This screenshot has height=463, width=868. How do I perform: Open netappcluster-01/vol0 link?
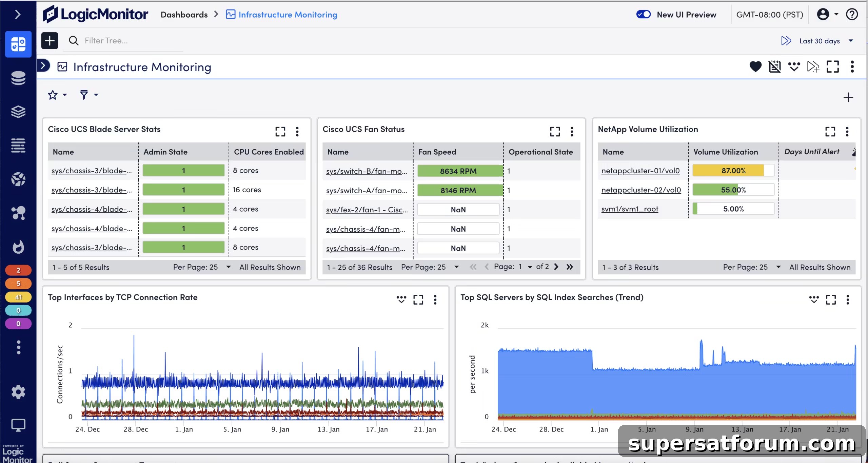point(640,171)
